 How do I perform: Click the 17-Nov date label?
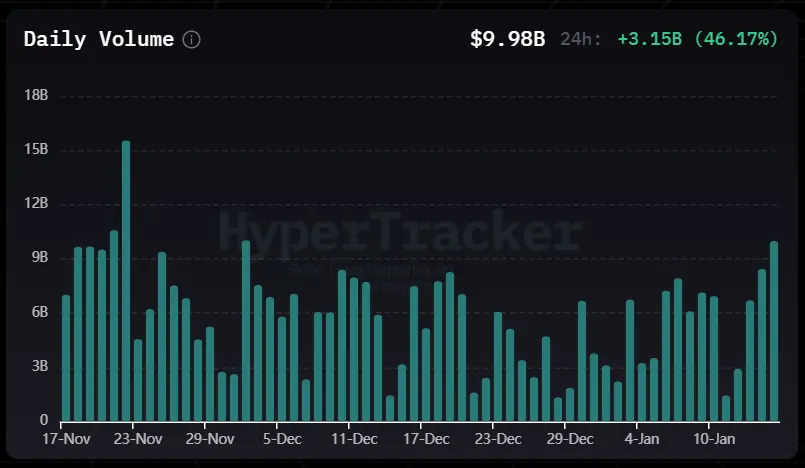click(66, 439)
